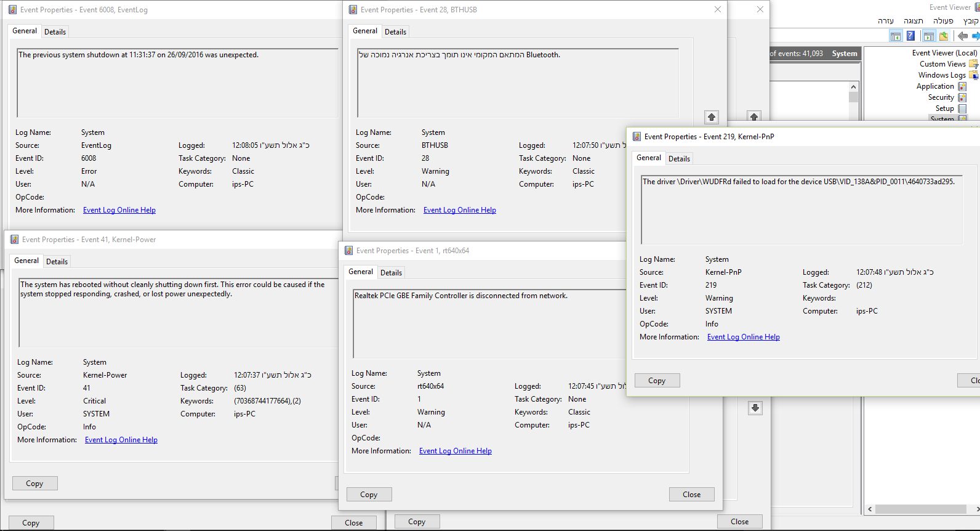Open Event Log Online Help in Event 6008 window
The image size is (980, 531).
tap(119, 210)
